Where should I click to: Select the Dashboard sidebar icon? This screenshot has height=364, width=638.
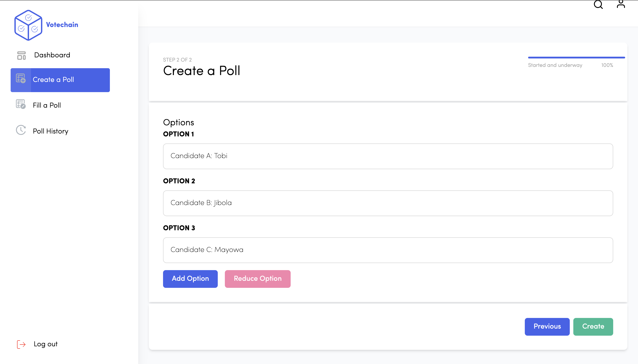[21, 55]
